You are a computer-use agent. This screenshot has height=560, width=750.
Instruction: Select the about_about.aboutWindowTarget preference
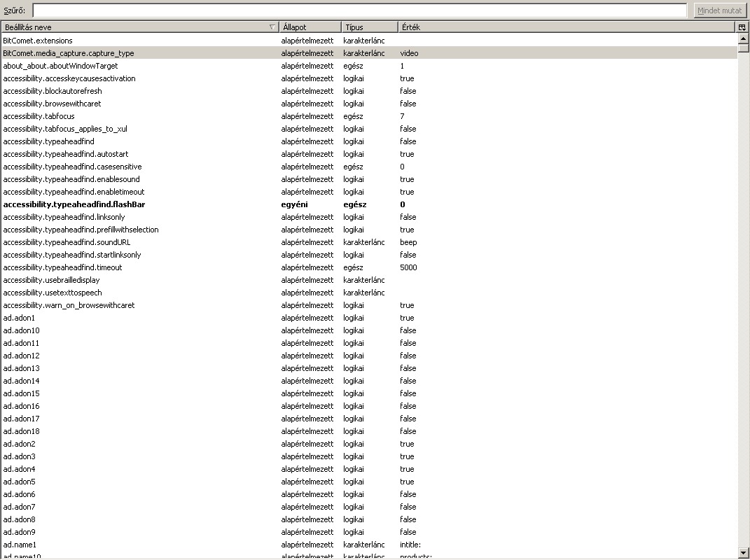coord(60,66)
